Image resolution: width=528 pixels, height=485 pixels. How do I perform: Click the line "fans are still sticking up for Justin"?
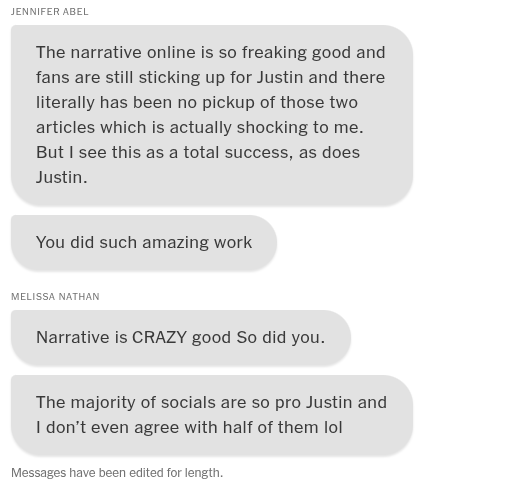pyautogui.click(x=210, y=77)
